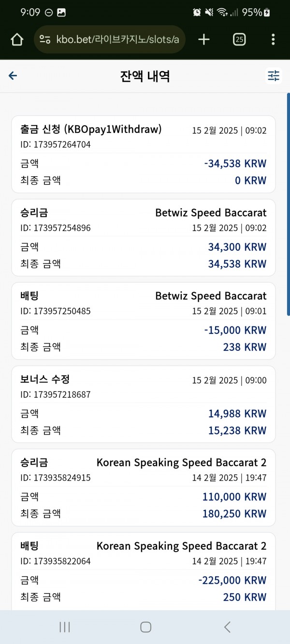Screen dimensions: 290x644
Task: Click the kbo.bet URL address bar
Action: [110, 40]
